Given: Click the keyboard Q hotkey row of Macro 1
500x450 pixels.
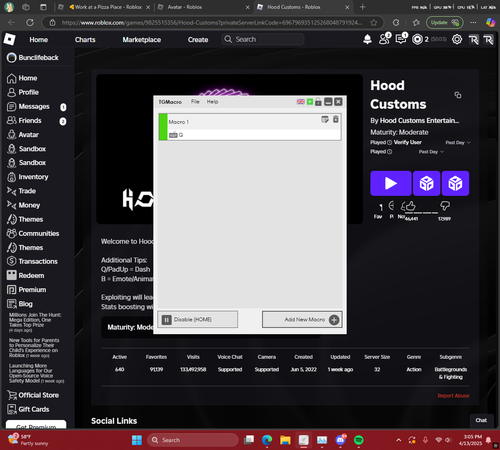Looking at the screenshot, I should [254, 135].
